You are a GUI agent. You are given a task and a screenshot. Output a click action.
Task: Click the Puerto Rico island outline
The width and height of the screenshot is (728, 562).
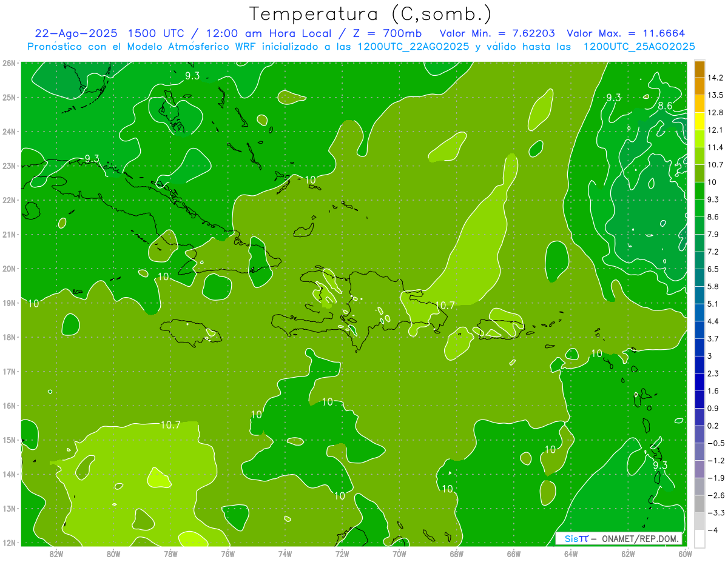coord(501,328)
